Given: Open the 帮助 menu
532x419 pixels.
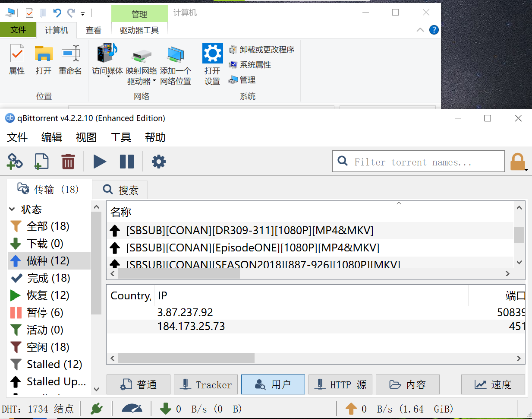Looking at the screenshot, I should (155, 137).
